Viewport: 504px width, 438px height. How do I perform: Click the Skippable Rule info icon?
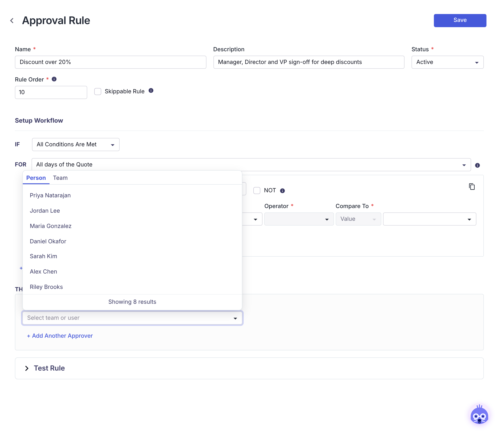click(151, 91)
